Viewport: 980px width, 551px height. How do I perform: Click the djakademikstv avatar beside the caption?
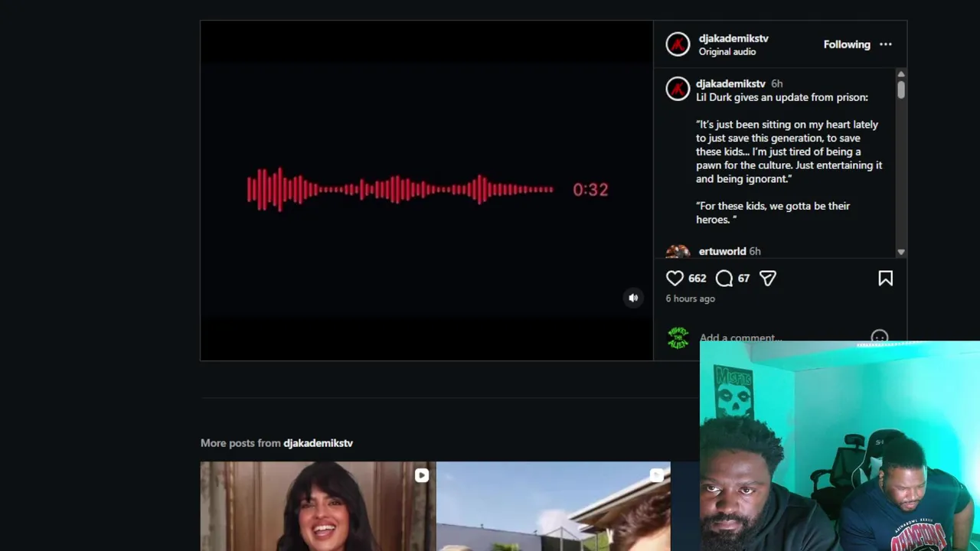coord(678,89)
